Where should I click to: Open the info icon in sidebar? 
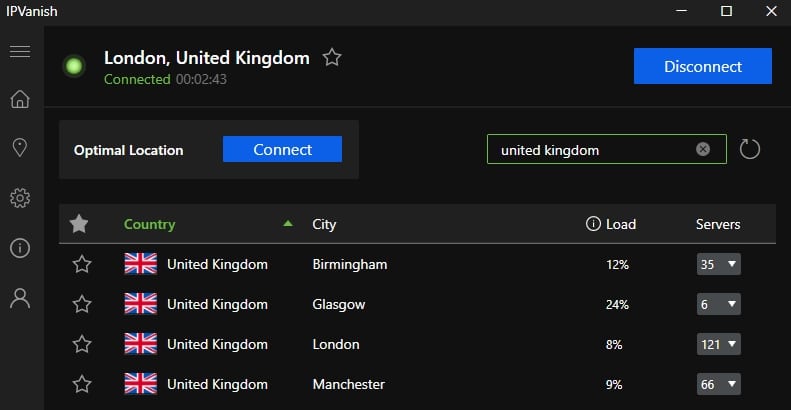(x=20, y=248)
